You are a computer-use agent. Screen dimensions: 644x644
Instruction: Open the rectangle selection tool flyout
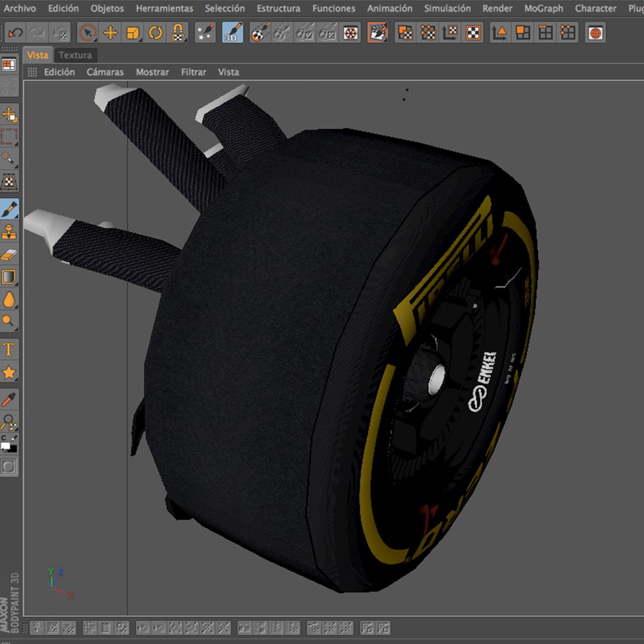point(9,137)
